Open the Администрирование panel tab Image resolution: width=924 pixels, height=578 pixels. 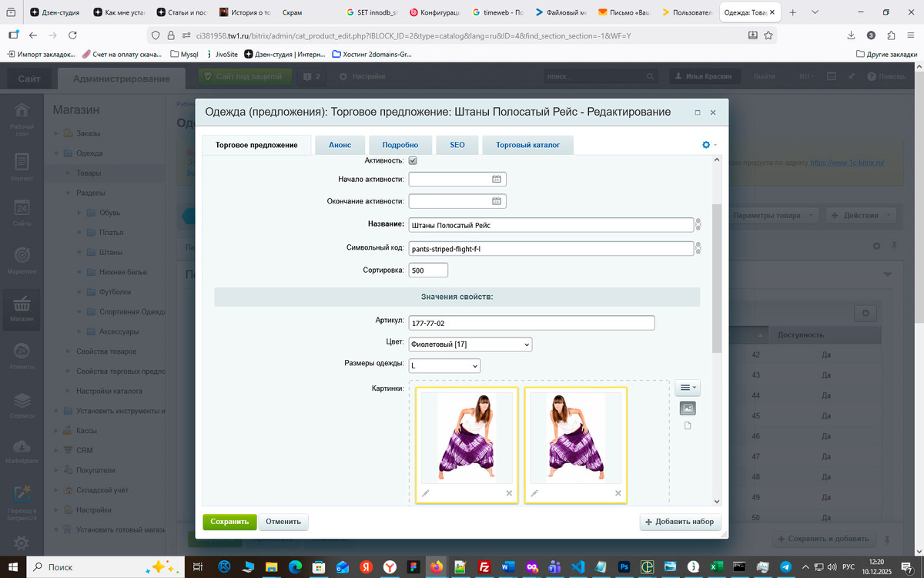point(122,79)
